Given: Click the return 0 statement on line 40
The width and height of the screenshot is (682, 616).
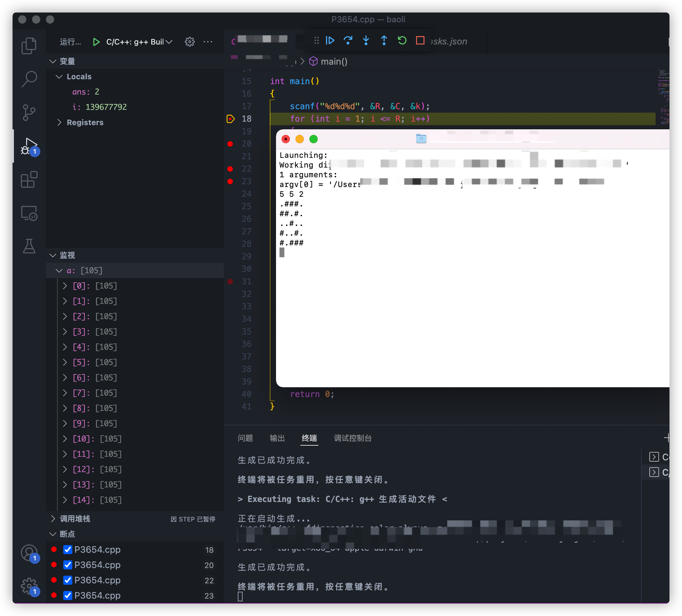Looking at the screenshot, I should tap(312, 394).
